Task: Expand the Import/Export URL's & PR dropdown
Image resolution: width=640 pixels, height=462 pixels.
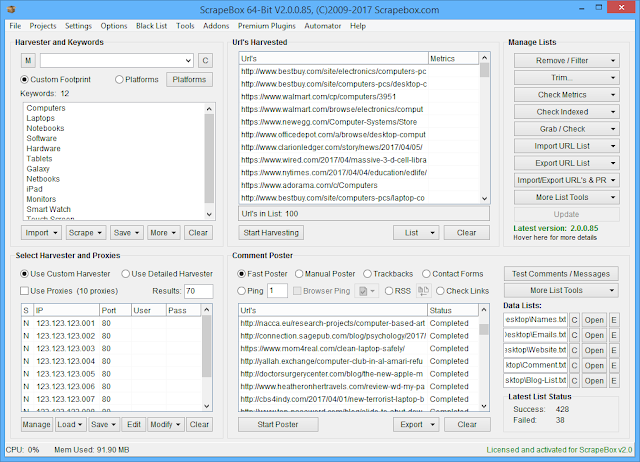Action: click(x=567, y=180)
